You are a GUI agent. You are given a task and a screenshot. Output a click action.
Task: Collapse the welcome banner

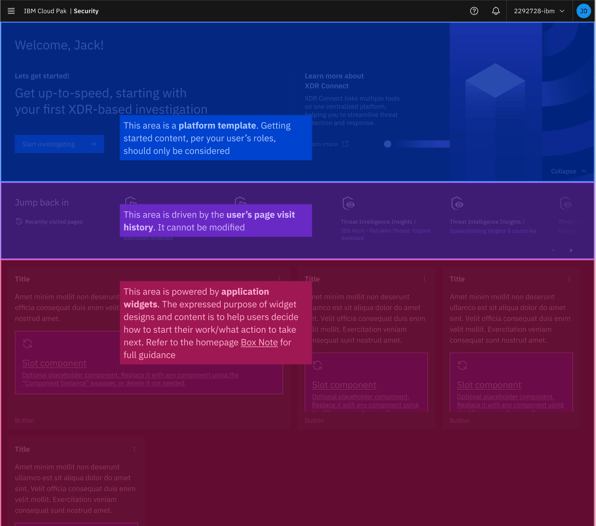pyautogui.click(x=568, y=171)
